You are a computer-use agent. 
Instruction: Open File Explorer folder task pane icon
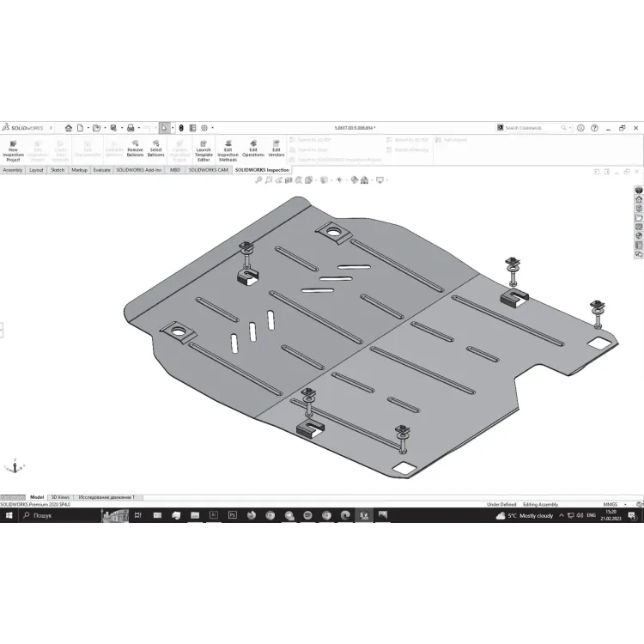click(639, 218)
